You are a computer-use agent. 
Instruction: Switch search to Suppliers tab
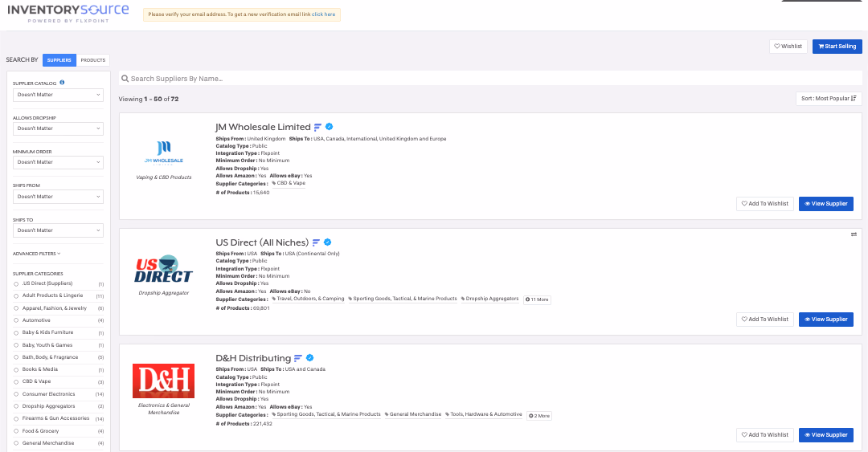point(59,59)
